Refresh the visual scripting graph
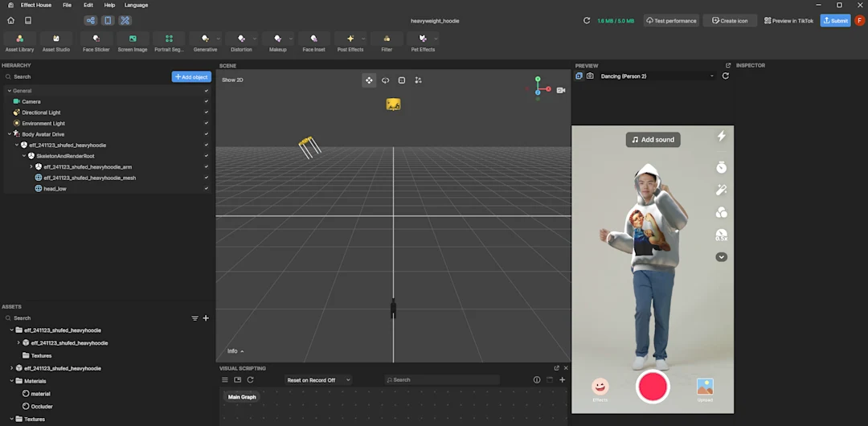 tap(250, 380)
